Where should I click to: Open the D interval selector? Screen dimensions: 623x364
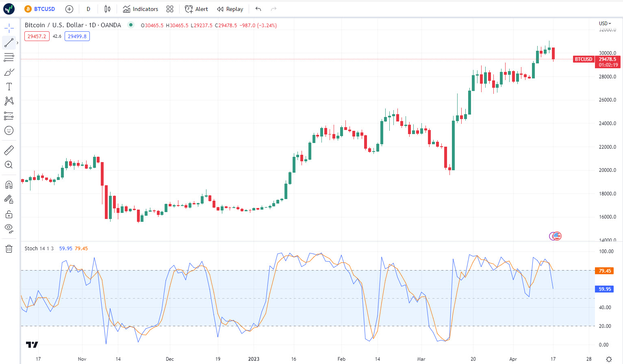pos(88,9)
